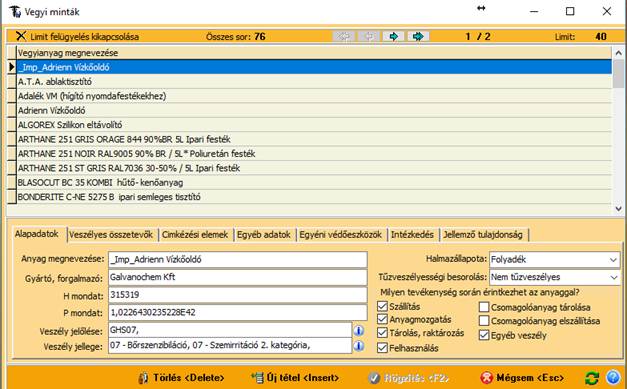Toggle the Szállítás checkbox
Viewport: 627px width, 389px height.
point(382,306)
